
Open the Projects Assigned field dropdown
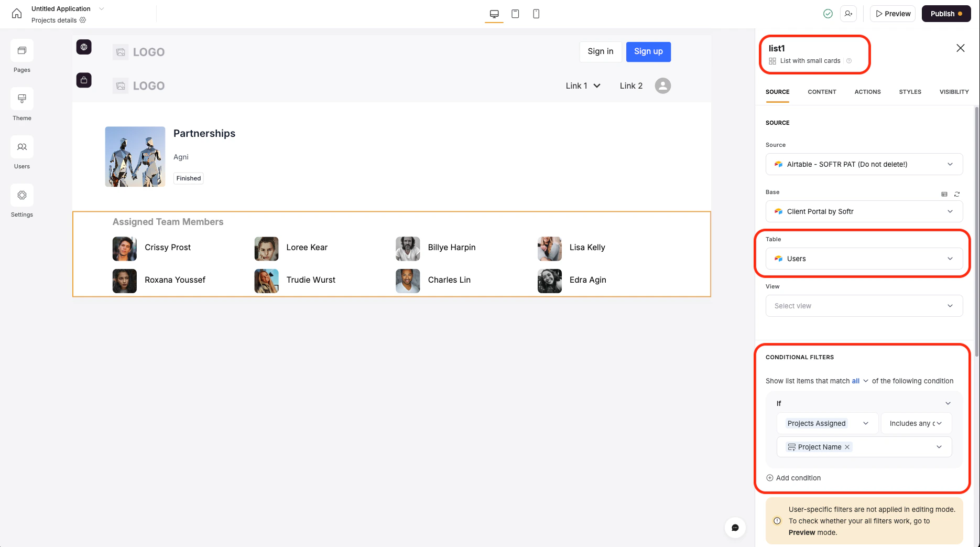click(x=827, y=423)
